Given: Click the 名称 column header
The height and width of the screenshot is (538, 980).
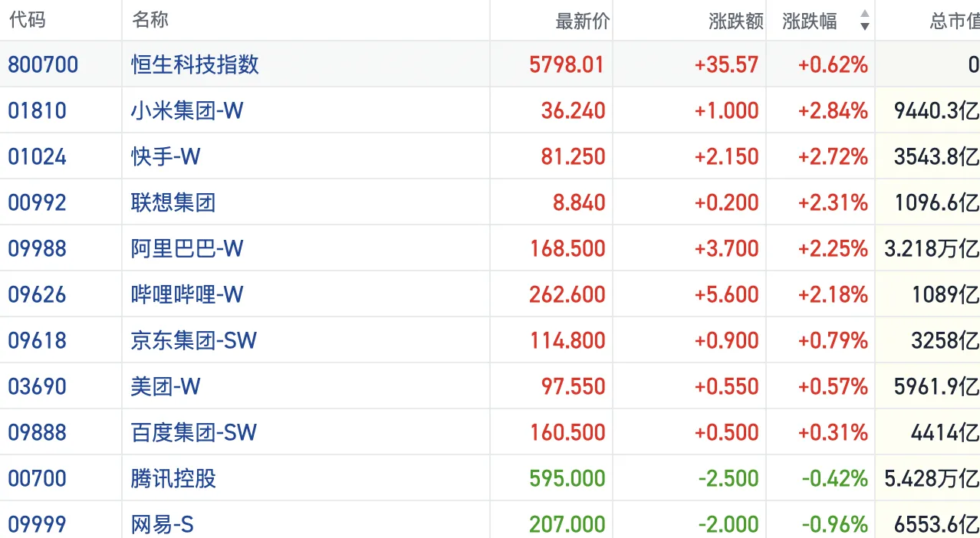Looking at the screenshot, I should 150,20.
